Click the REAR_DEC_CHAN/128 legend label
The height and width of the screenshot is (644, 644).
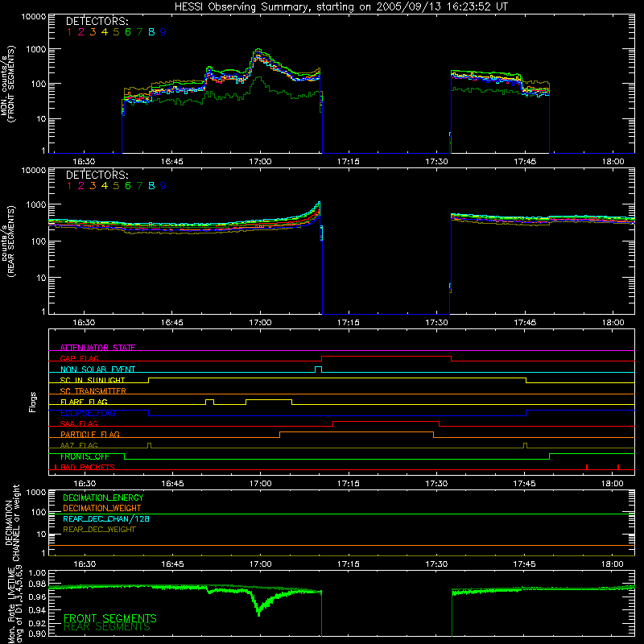106,518
